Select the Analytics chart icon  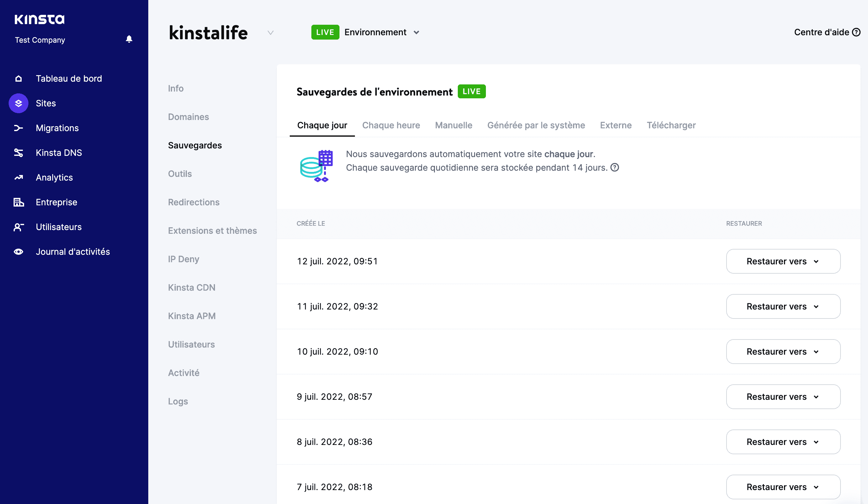coord(18,177)
